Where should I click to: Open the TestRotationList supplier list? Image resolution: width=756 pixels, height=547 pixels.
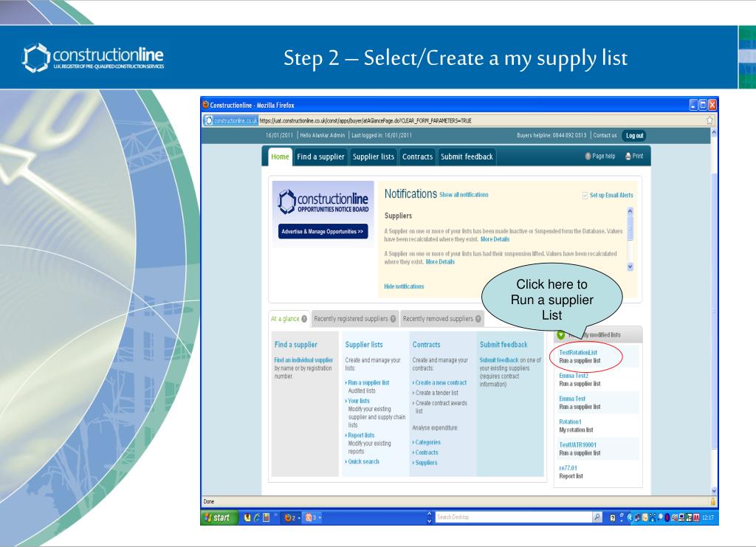pos(578,353)
